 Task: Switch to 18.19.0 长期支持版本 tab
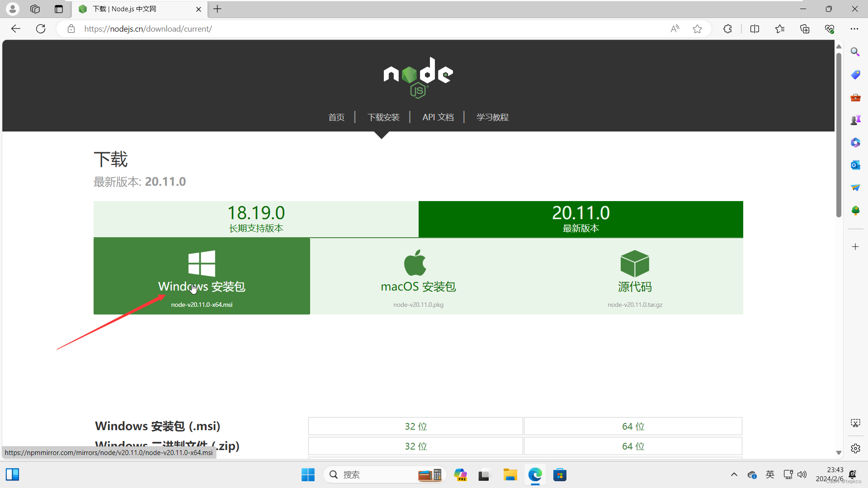point(256,219)
